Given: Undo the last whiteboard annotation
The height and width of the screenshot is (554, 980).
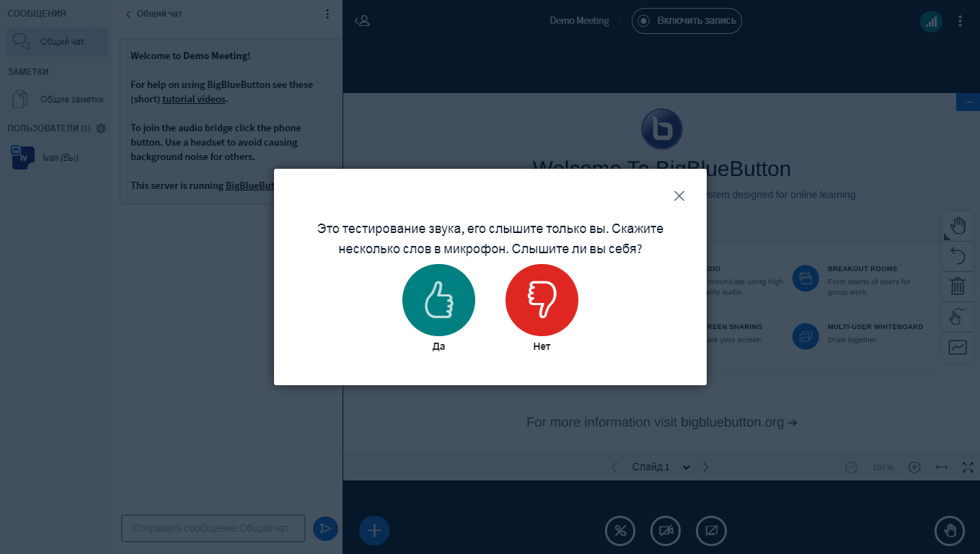Looking at the screenshot, I should click(x=958, y=256).
